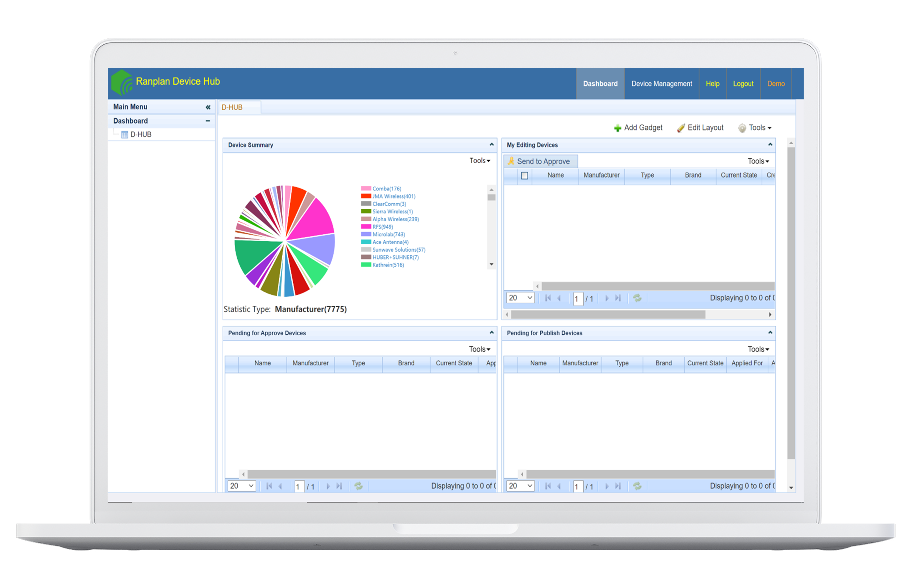Viewport: 911px width, 588px height.
Task: Refresh the Pending for Approve Devices table
Action: tap(358, 486)
